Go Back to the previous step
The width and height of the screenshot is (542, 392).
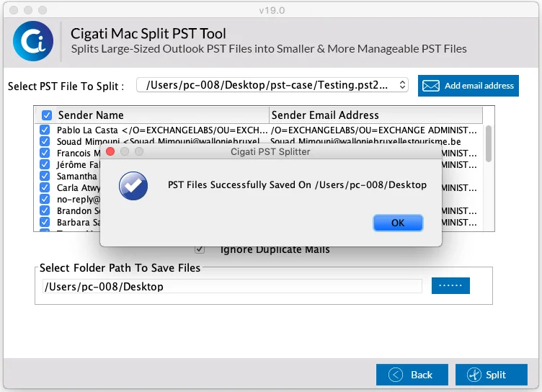pos(412,375)
